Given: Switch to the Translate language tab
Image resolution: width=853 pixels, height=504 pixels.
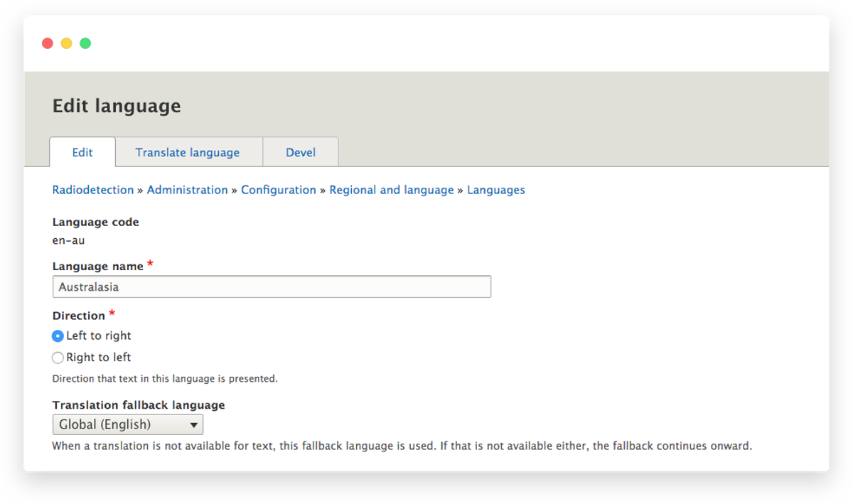Looking at the screenshot, I should click(188, 152).
